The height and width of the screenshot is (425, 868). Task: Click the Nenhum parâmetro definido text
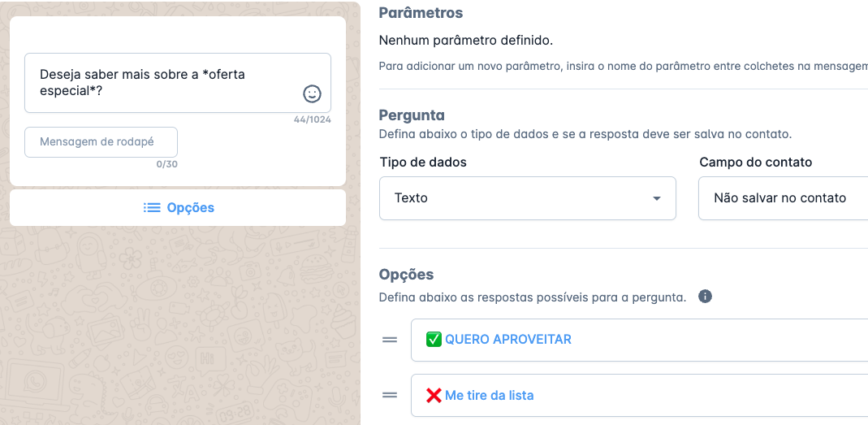coord(465,41)
